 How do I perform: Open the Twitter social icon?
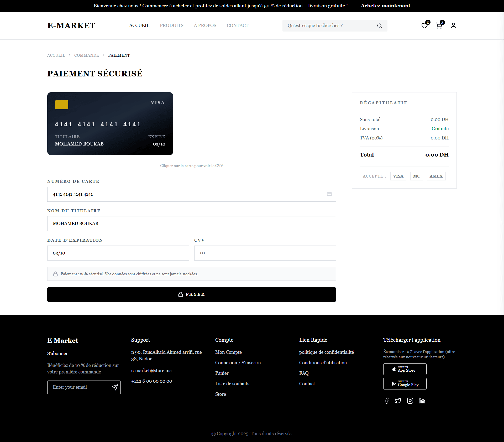[x=398, y=401]
